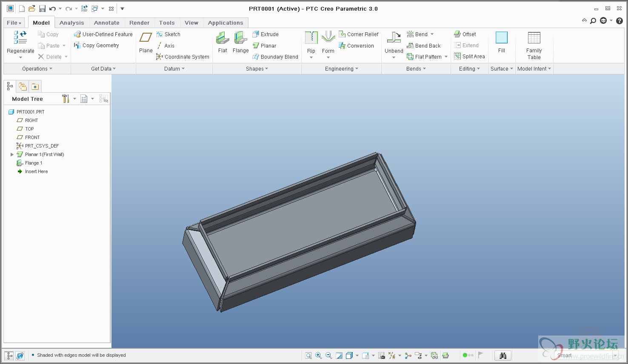Image resolution: width=628 pixels, height=364 pixels.
Task: Open the File menu
Action: pyautogui.click(x=14, y=23)
